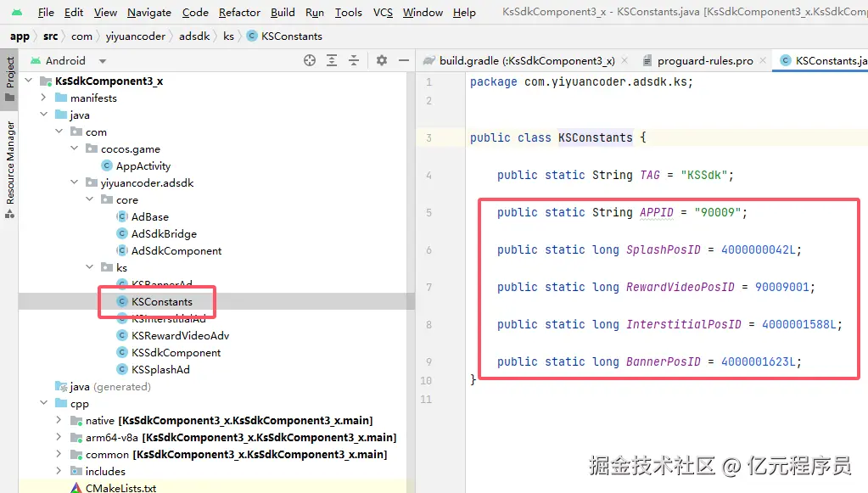The width and height of the screenshot is (868, 493).
Task: Open the File menu
Action: click(x=46, y=12)
